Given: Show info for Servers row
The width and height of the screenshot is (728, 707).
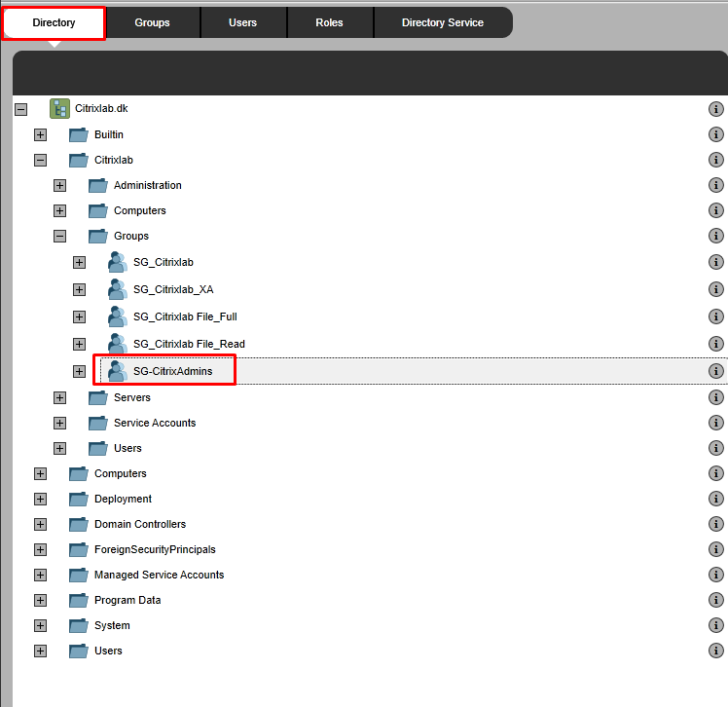Looking at the screenshot, I should click(716, 397).
